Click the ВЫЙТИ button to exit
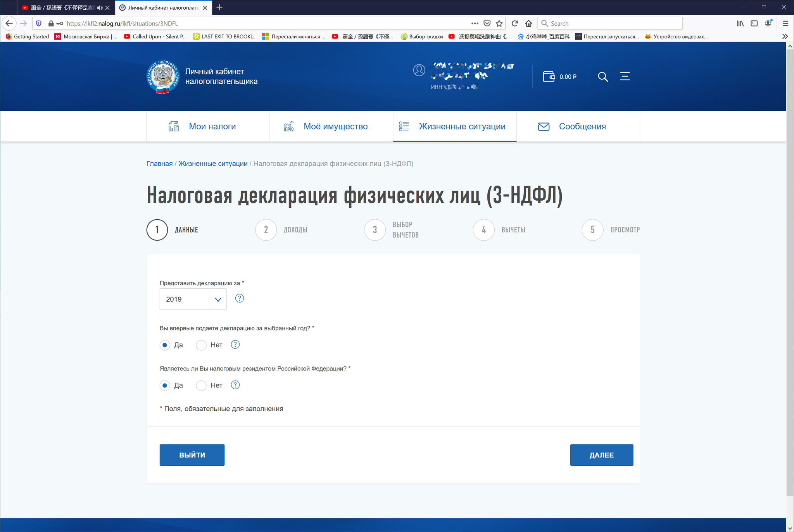This screenshot has width=794, height=532. (x=192, y=454)
